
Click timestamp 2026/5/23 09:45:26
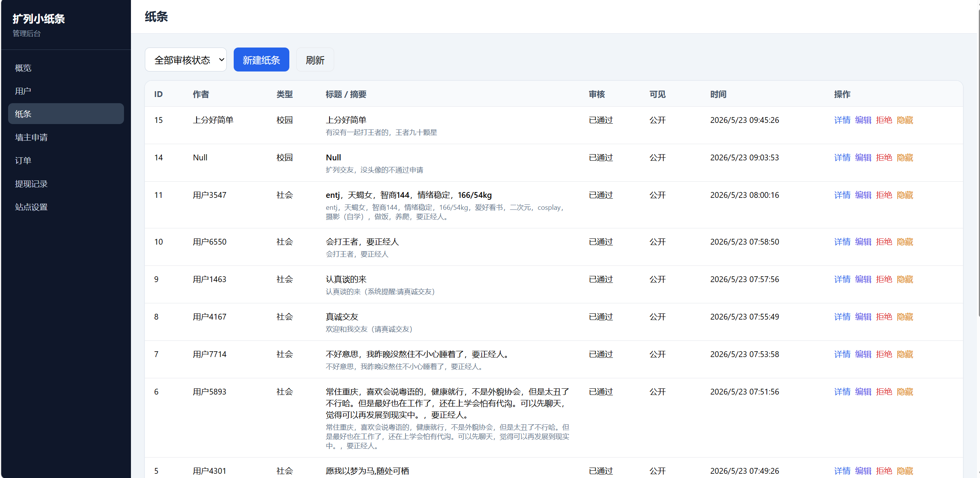(x=744, y=120)
